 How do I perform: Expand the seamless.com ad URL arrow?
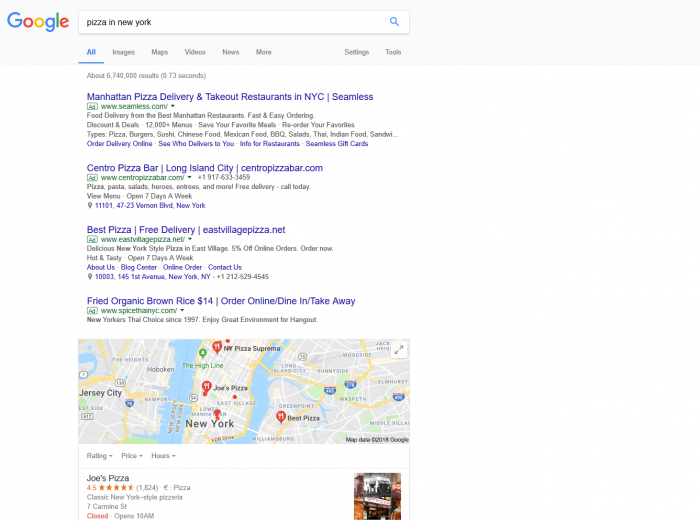point(173,106)
